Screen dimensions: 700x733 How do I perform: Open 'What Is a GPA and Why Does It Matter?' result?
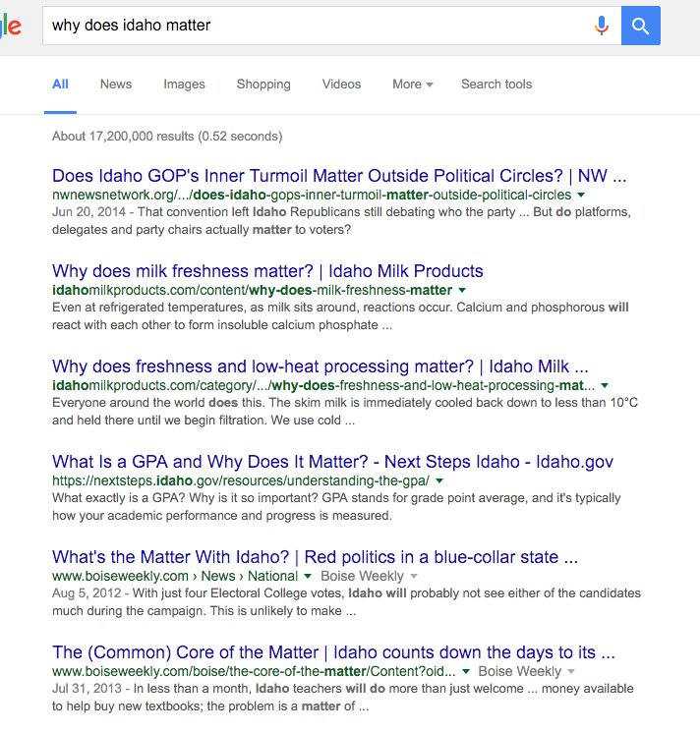(332, 462)
